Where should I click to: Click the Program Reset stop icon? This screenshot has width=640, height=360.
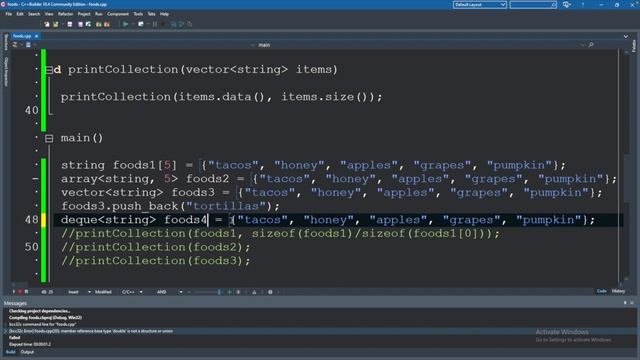[163, 24]
